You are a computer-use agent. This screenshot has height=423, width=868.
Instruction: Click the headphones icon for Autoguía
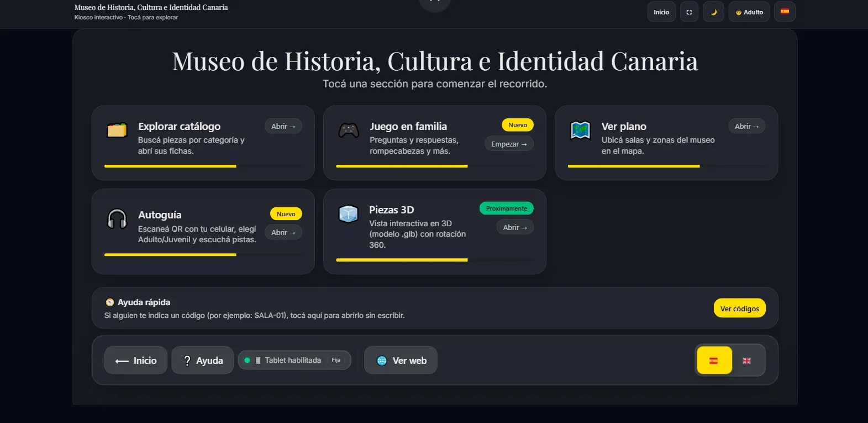pos(117,219)
